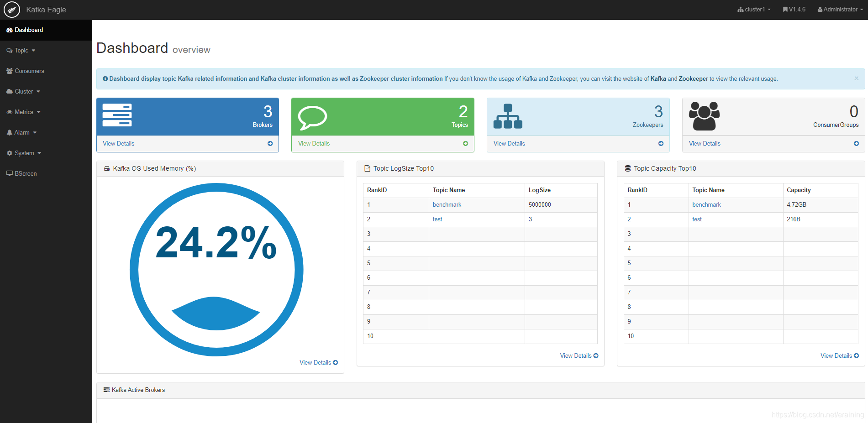This screenshot has height=423, width=868.
Task: Click the Metrics eye icon in sidebar
Action: tap(10, 112)
